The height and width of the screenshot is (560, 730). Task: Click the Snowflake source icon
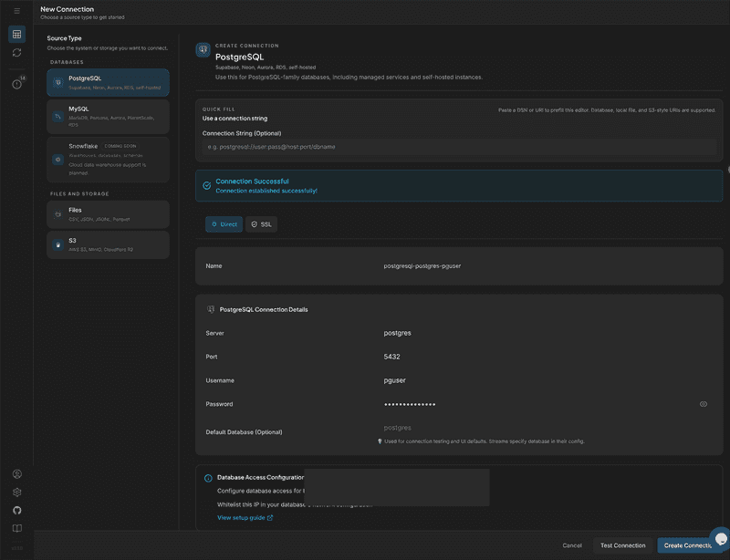tap(58, 160)
